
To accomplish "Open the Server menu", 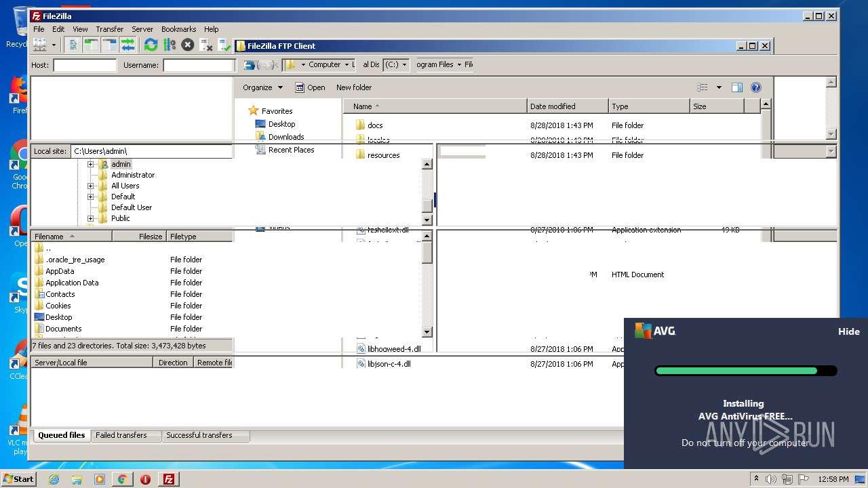I will tap(142, 29).
